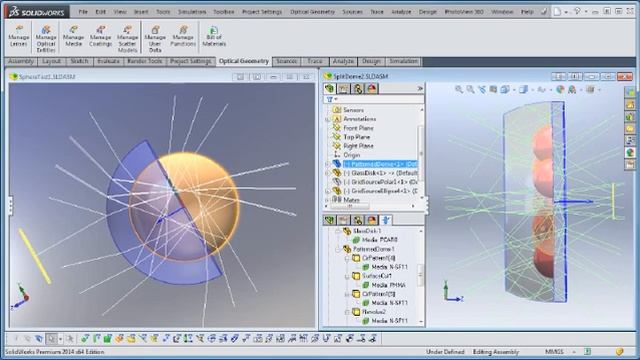Screen dimensions: 640x360
Task: Click Section View icon in SplitDome2 view toolbar
Action: [x=493, y=89]
